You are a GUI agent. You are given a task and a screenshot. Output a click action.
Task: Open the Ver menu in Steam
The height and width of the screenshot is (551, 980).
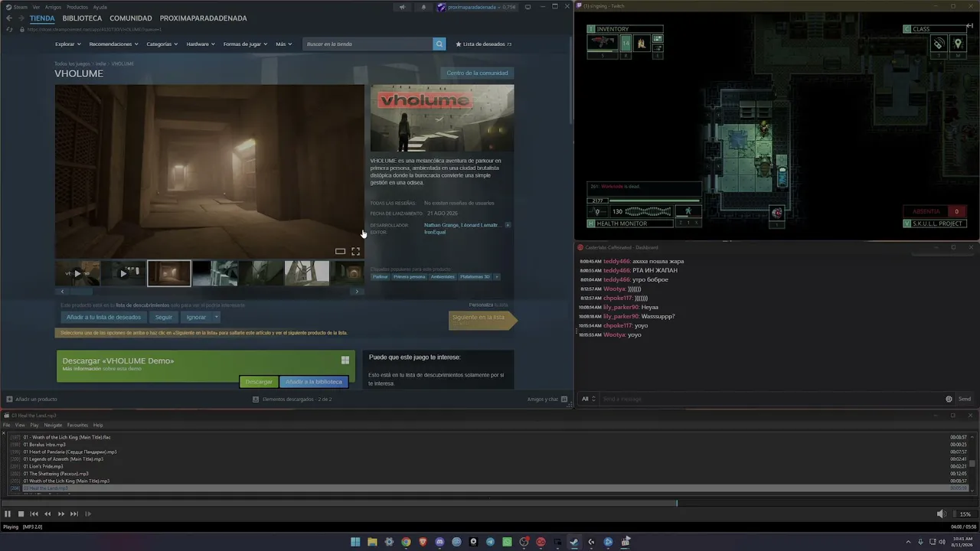click(36, 7)
